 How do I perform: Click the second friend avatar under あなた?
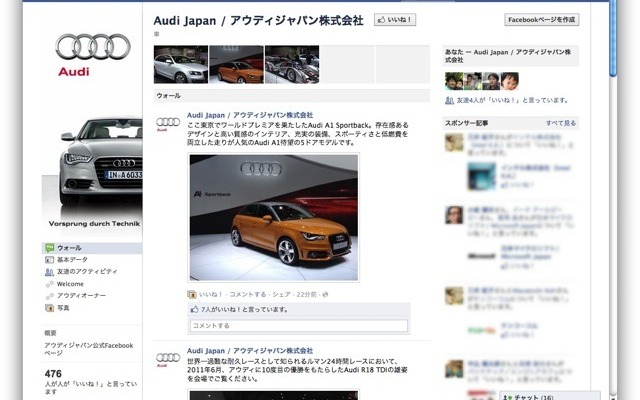click(x=473, y=81)
